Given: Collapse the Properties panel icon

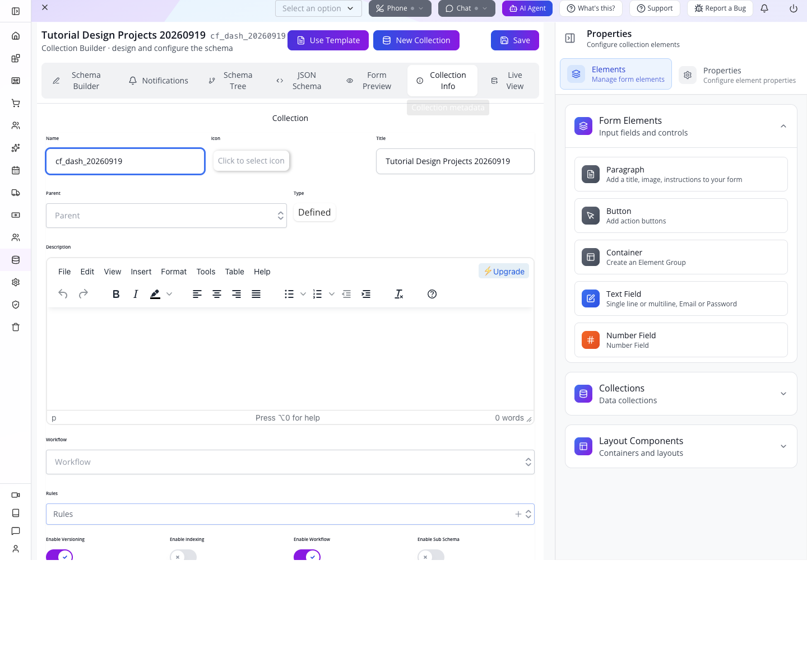Looking at the screenshot, I should pyautogui.click(x=570, y=38).
